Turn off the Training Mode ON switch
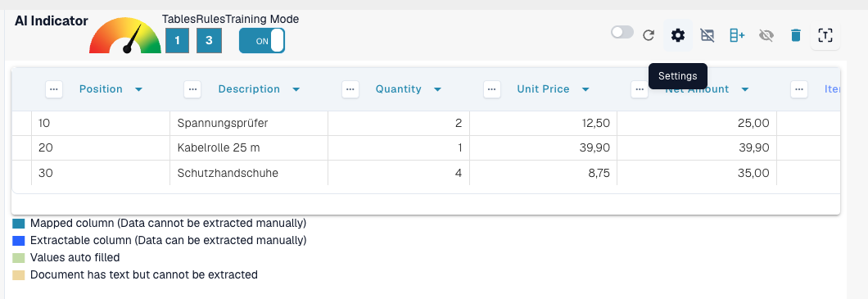The height and width of the screenshot is (299, 868). click(x=262, y=41)
